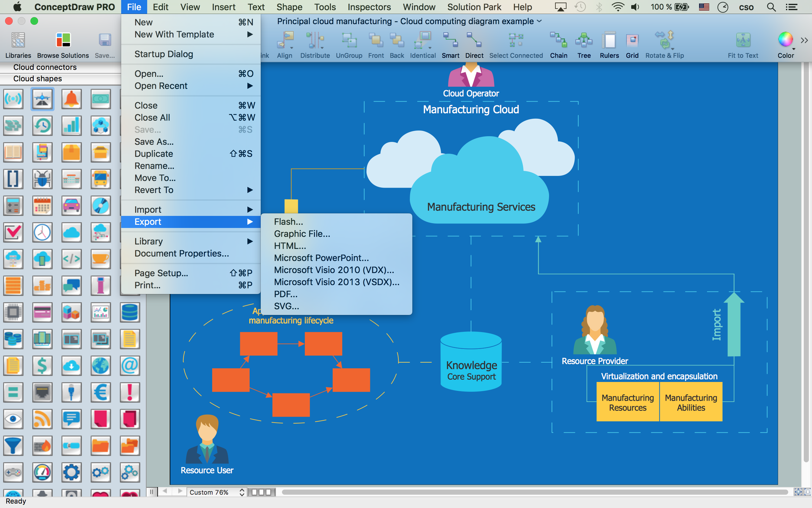Expand the Import submenu
Viewport: 812px width, 508px height.
(191, 210)
